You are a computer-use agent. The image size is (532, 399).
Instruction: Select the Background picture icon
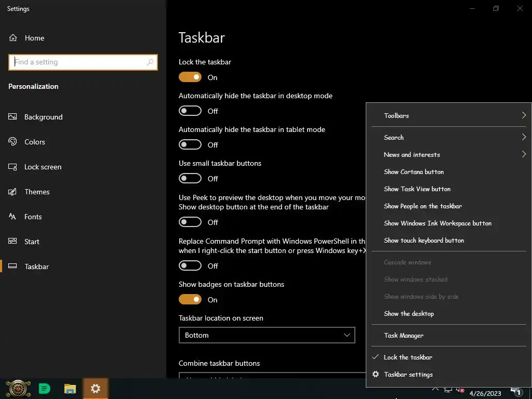(12, 117)
